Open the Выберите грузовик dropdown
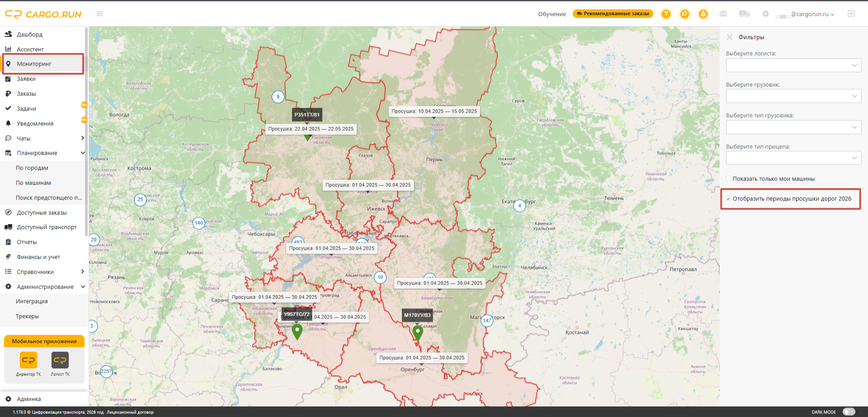The width and height of the screenshot is (868, 417). (793, 96)
